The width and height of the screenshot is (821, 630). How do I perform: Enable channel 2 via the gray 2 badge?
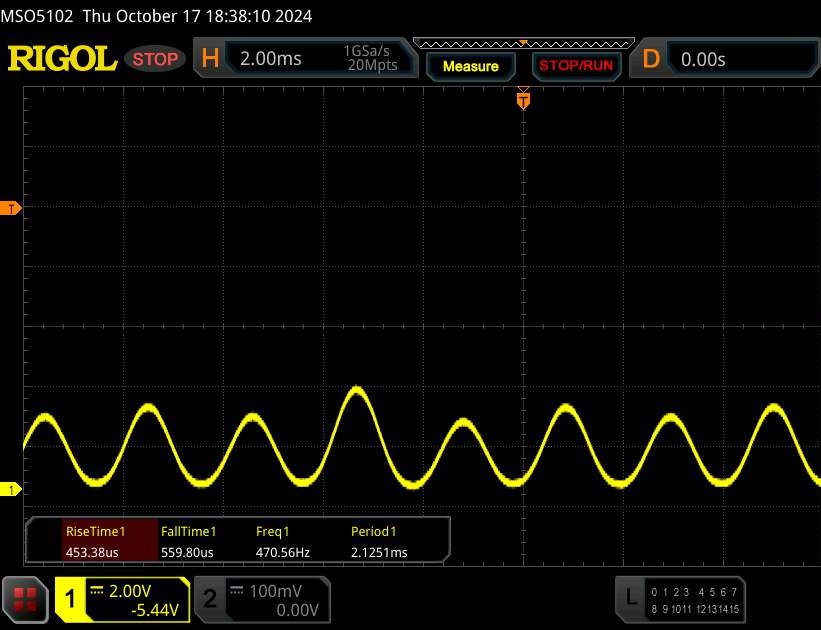[x=210, y=598]
